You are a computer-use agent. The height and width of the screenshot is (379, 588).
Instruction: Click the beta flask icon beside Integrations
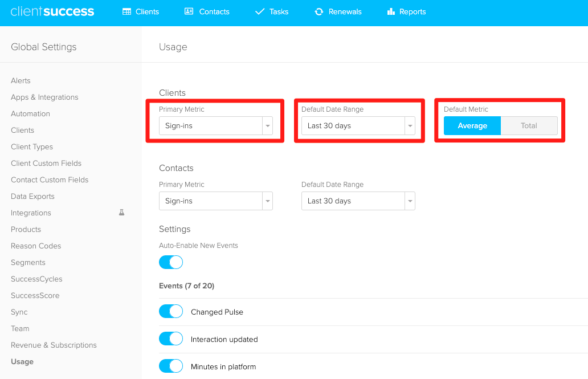pos(121,213)
